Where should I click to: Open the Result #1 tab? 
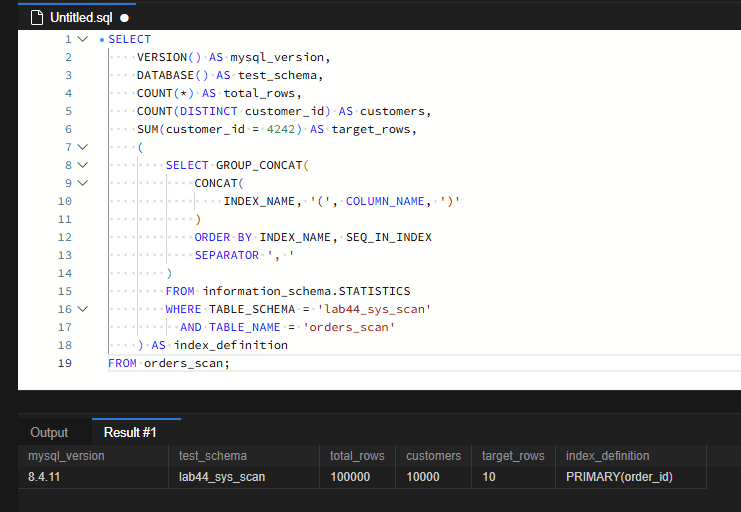130,432
